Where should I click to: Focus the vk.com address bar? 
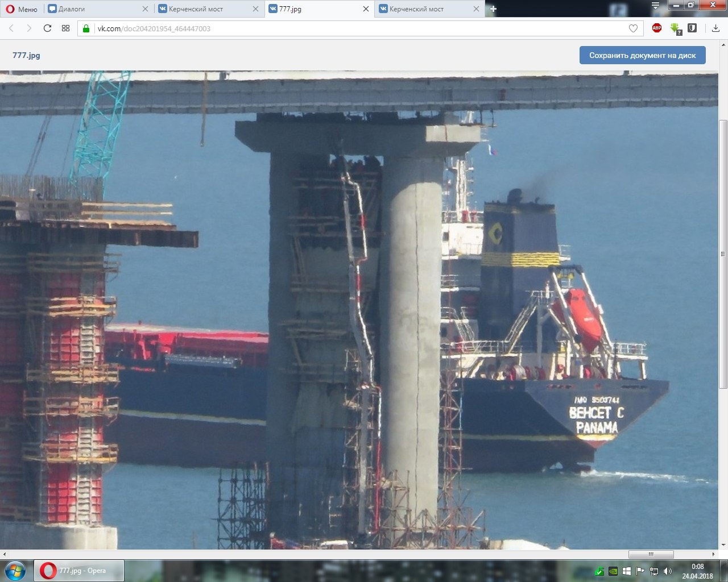341,28
